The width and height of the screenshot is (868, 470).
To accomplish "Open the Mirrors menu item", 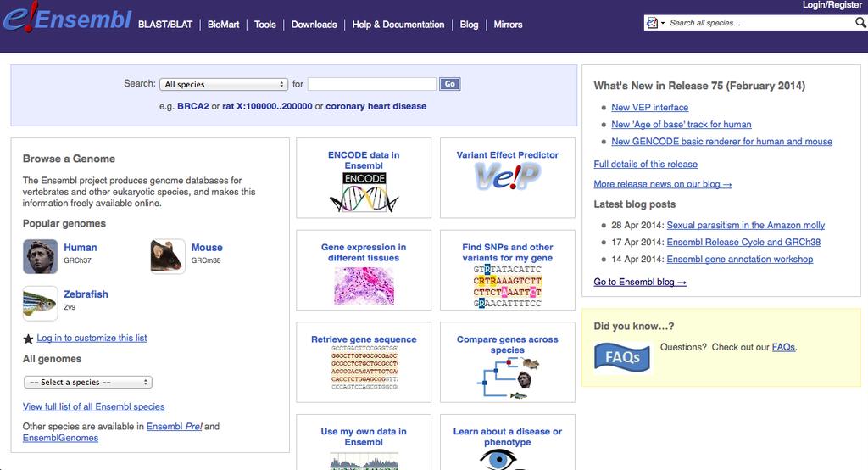I will (x=508, y=25).
